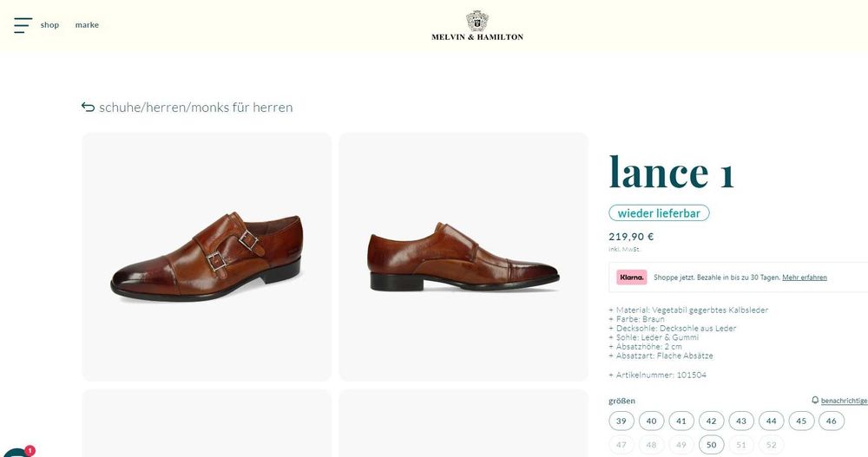Click the Melvin & Hamilton logo
This screenshot has width=868, height=457.
coord(477,25)
